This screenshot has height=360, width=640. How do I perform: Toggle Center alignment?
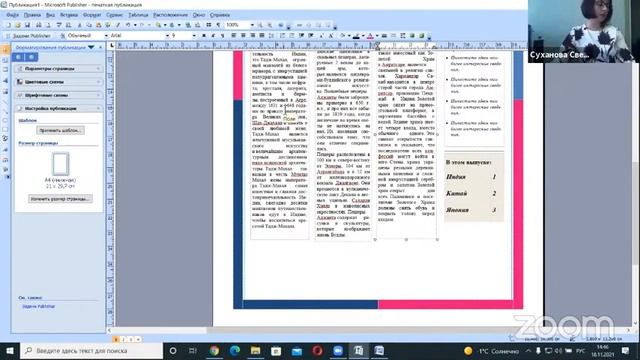coord(243,36)
